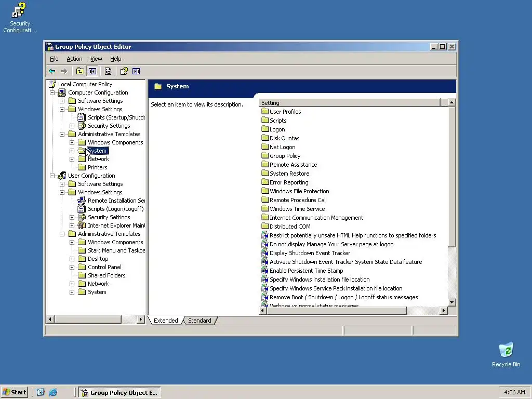Select Shared Folders in the tree
The height and width of the screenshot is (399, 532).
tap(107, 275)
